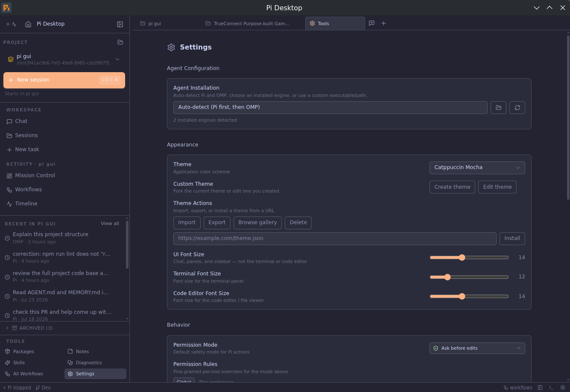Add a new tab with plus icon
This screenshot has width=570, height=392.
point(383,23)
